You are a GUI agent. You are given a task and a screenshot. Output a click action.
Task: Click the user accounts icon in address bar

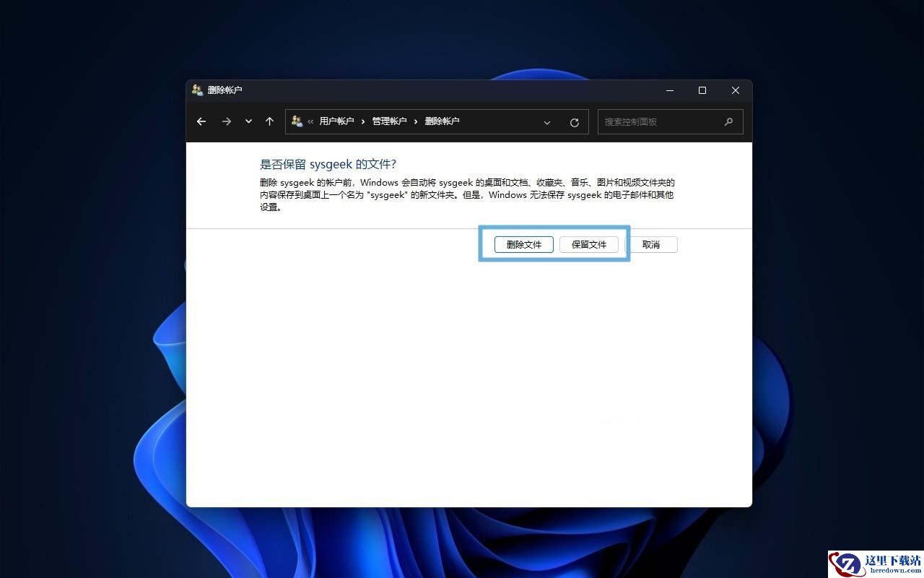click(x=297, y=121)
